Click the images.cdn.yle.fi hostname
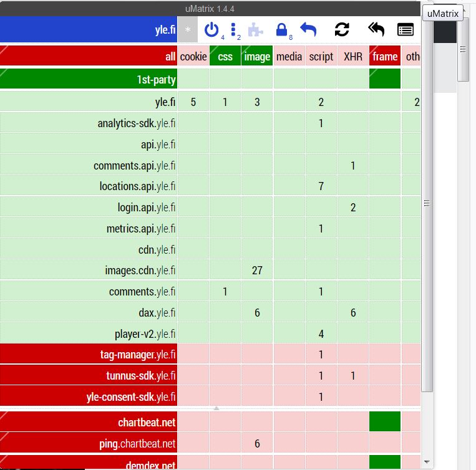The width and height of the screenshot is (476, 470). (89, 270)
